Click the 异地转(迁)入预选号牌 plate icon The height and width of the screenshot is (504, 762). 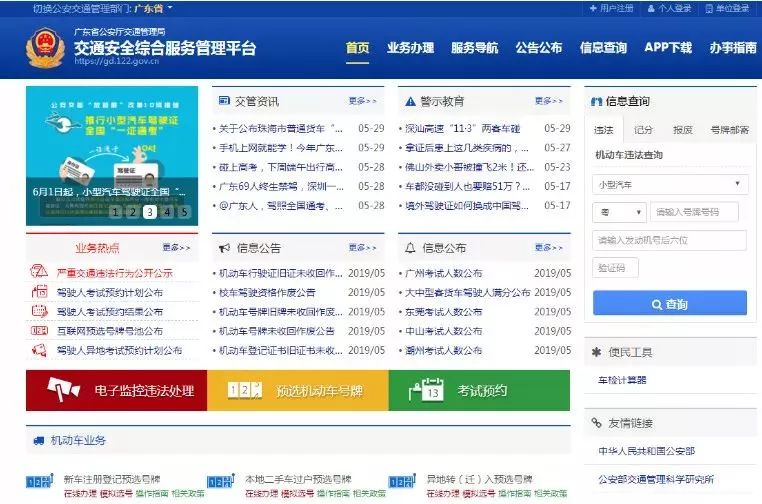[x=402, y=481]
